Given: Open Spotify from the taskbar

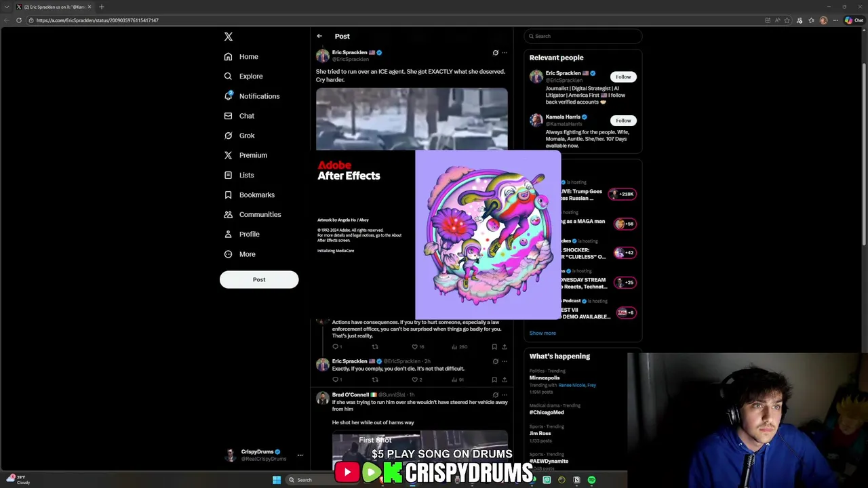Looking at the screenshot, I should [591, 480].
